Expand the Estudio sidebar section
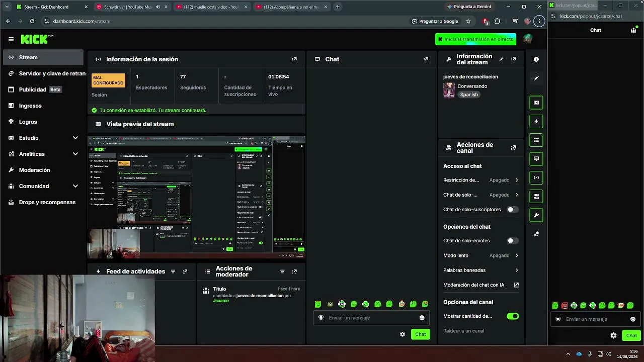Image resolution: width=644 pixels, height=362 pixels. pyautogui.click(x=75, y=138)
